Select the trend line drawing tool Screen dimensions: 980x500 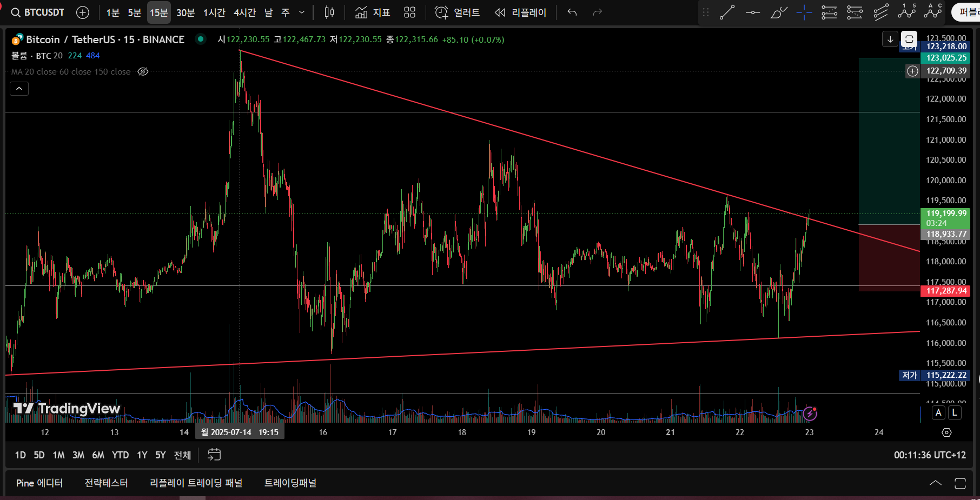(727, 12)
